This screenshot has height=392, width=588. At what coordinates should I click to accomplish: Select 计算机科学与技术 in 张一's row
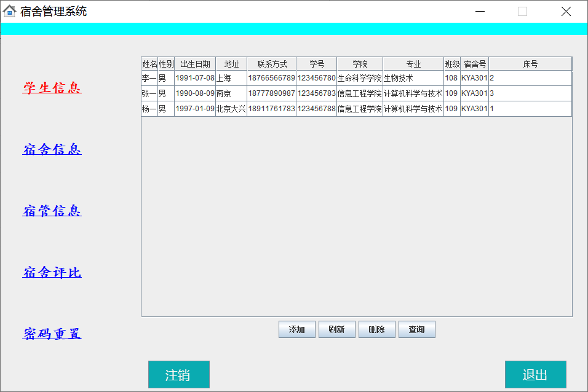tap(413, 93)
